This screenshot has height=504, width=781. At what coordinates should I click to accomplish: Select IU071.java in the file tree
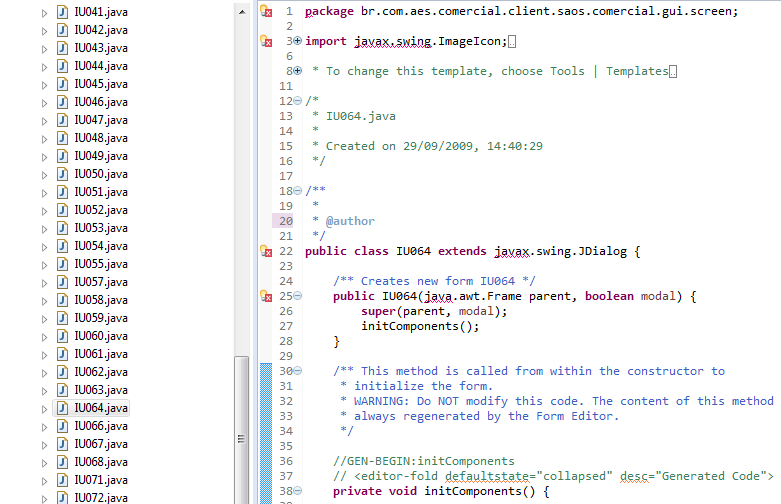pyautogui.click(x=101, y=480)
